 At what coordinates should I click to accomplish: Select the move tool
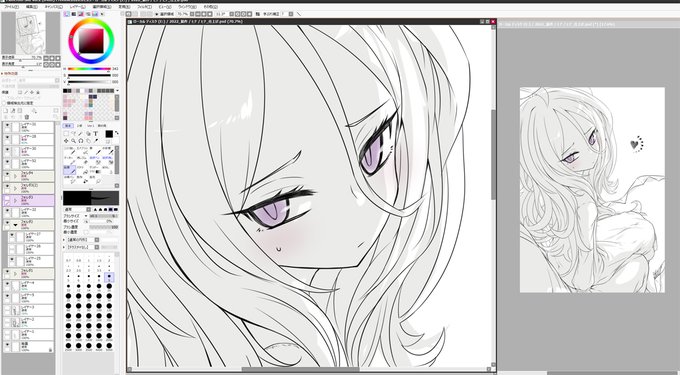(x=66, y=141)
